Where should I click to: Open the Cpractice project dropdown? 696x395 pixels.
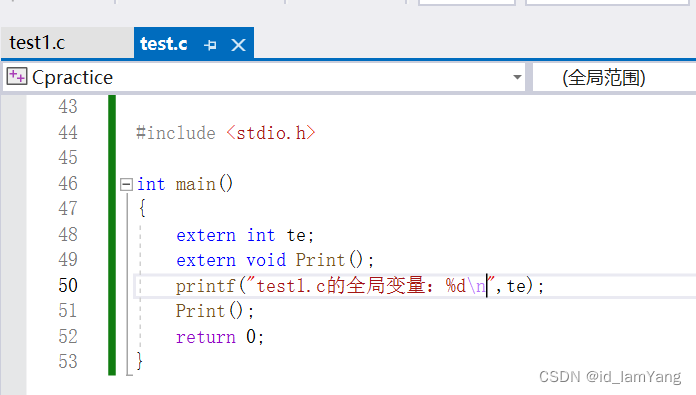pos(517,77)
